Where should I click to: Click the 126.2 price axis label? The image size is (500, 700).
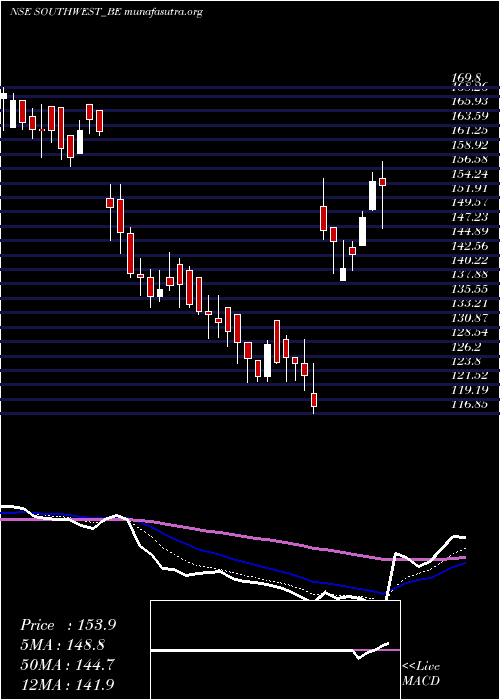467,346
